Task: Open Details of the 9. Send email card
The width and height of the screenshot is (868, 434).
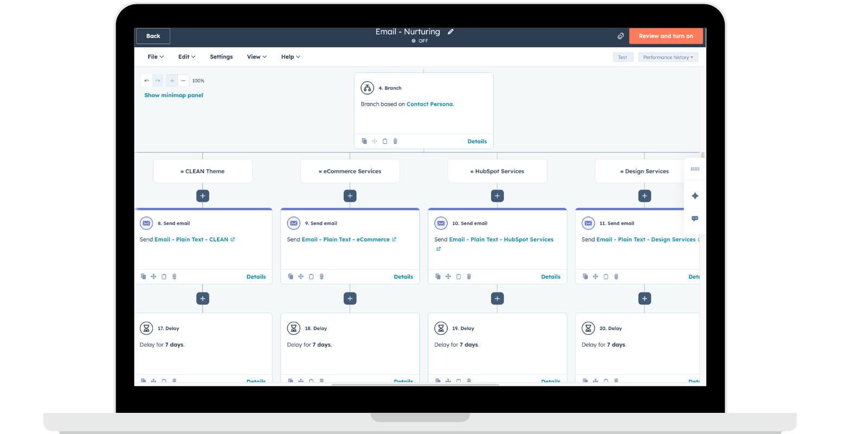Action: 404,277
